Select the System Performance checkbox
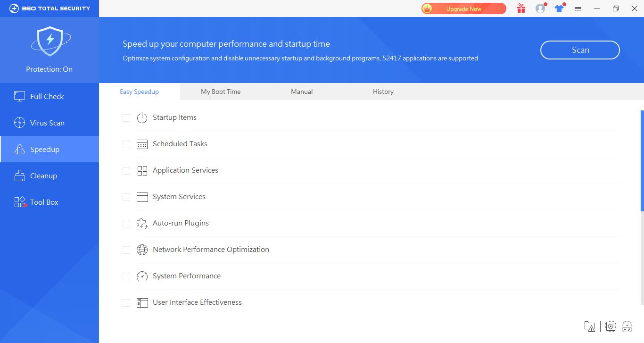644x343 pixels. coord(126,276)
